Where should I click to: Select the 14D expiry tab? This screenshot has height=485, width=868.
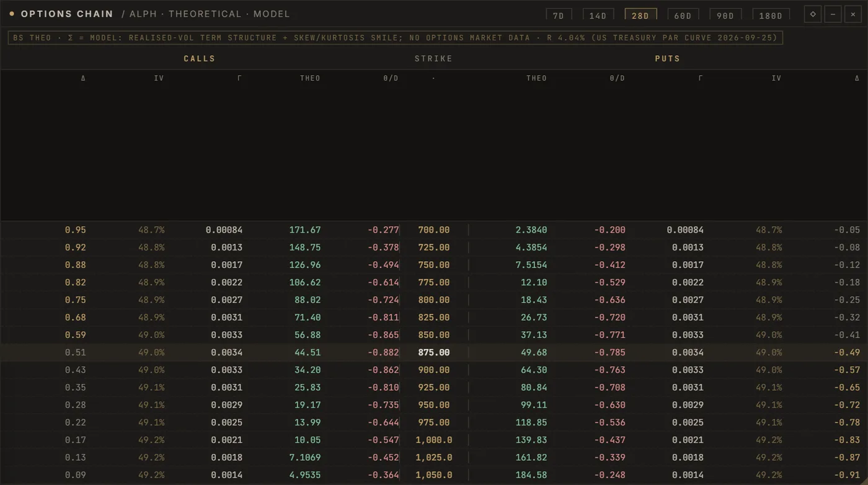(x=598, y=16)
